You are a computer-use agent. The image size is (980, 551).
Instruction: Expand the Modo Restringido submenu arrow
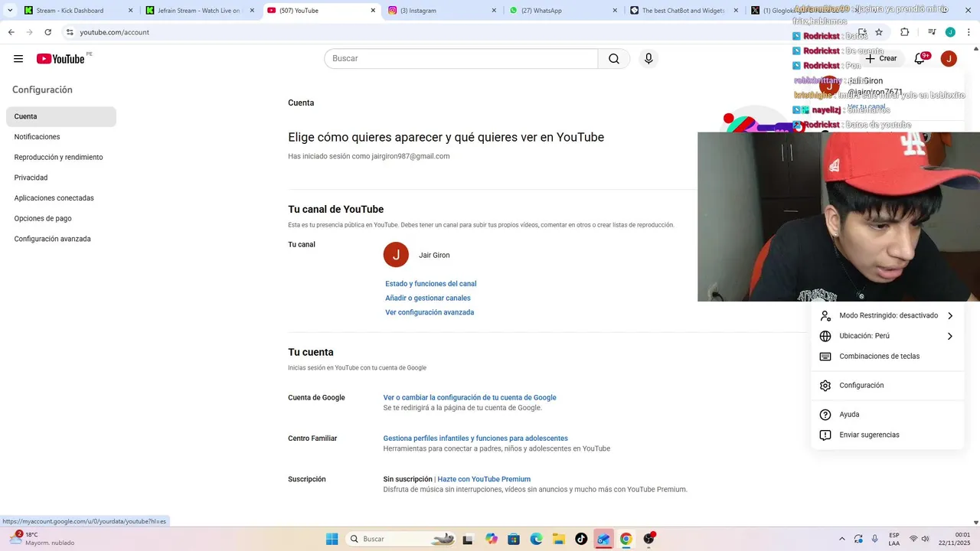950,316
